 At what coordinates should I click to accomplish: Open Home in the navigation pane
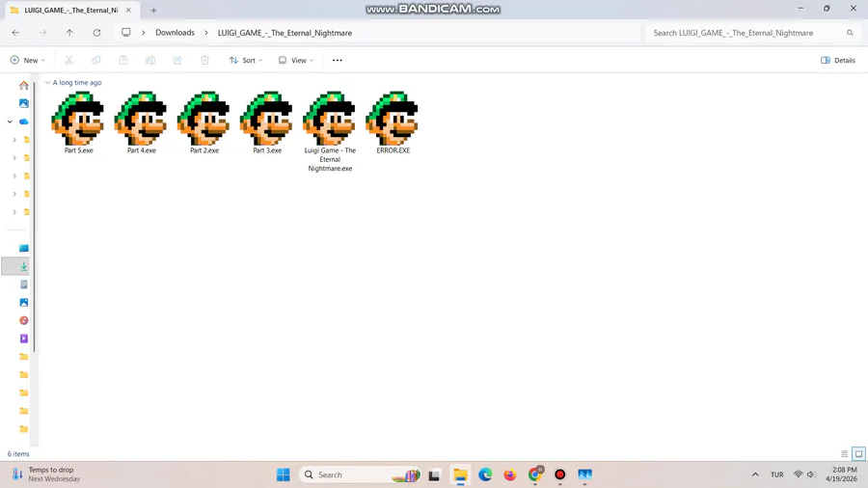click(24, 85)
